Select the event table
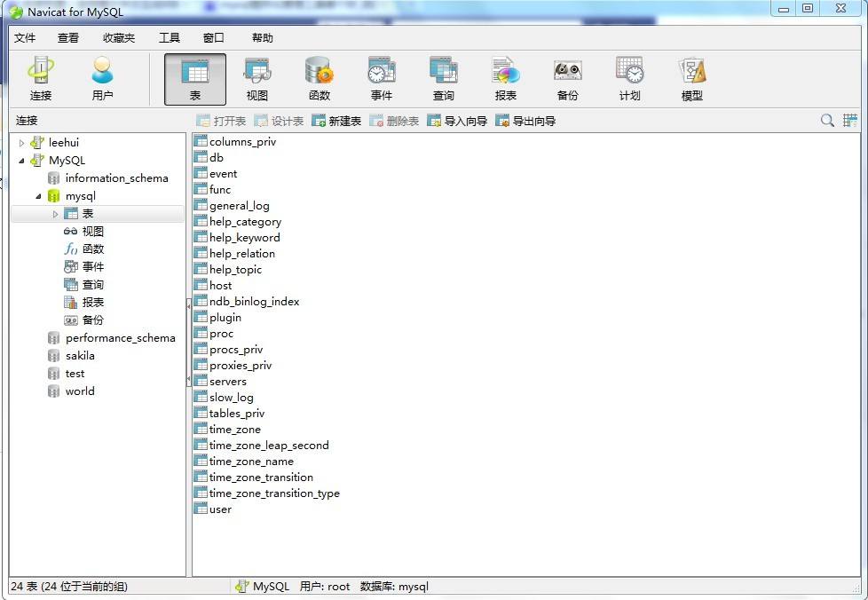868x600 pixels. pos(216,174)
